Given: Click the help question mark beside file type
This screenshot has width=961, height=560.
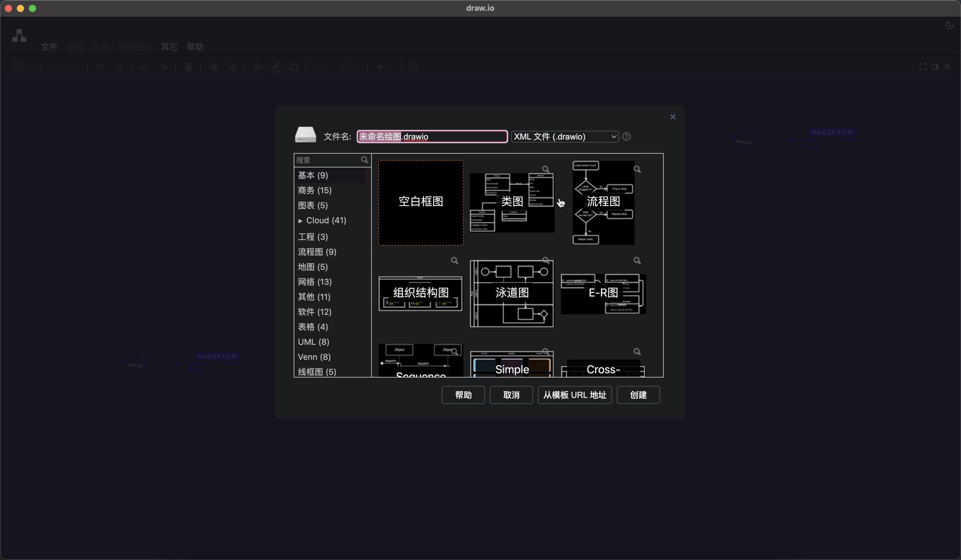Looking at the screenshot, I should click(x=627, y=136).
